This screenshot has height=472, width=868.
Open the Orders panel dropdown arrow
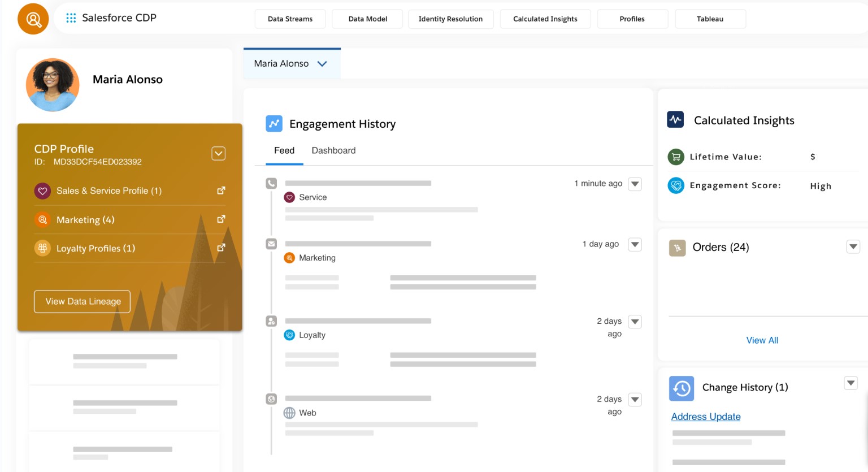click(853, 246)
